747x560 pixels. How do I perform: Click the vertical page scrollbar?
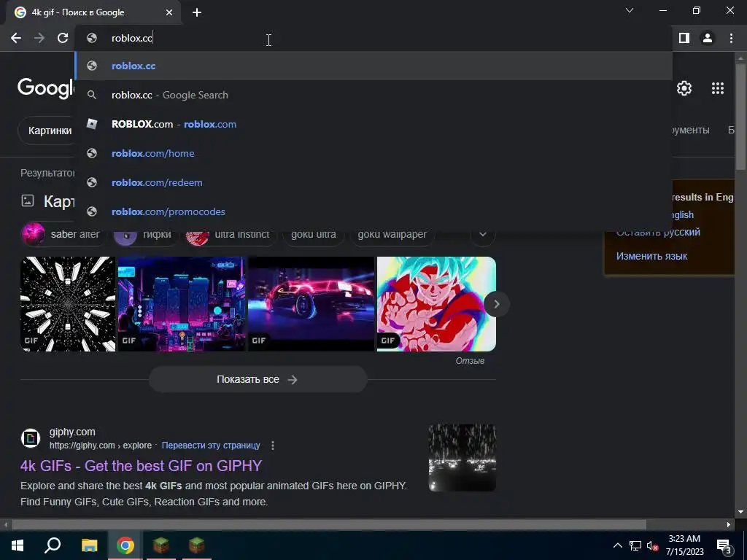741,117
